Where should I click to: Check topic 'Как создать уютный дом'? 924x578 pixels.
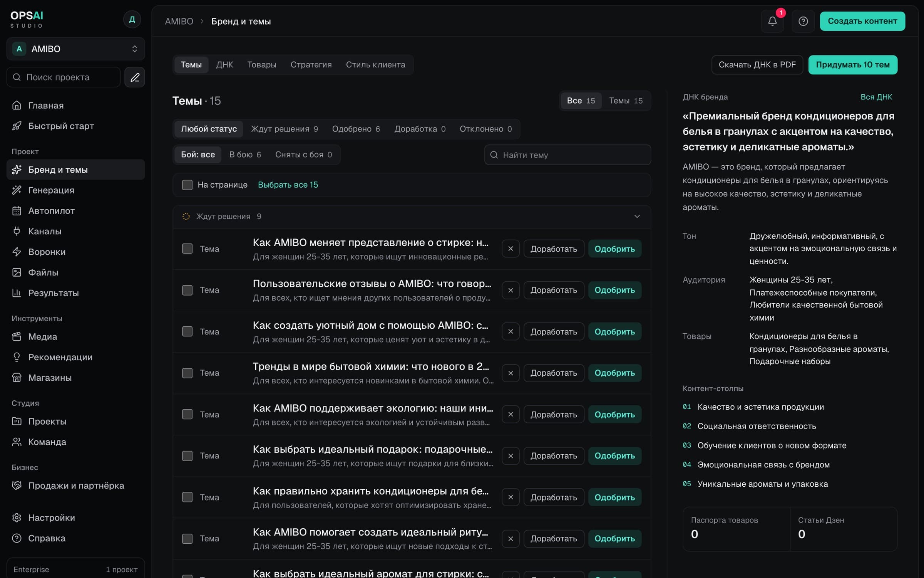187,331
